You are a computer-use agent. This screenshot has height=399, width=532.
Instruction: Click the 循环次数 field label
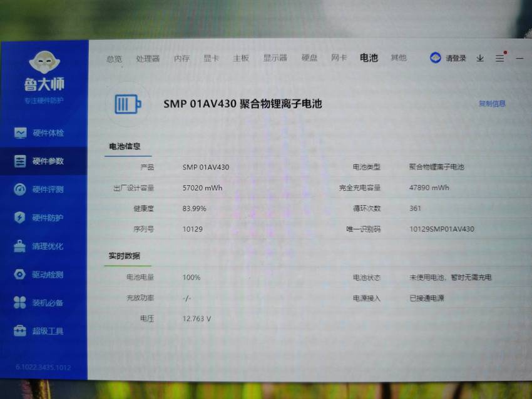[367, 208]
